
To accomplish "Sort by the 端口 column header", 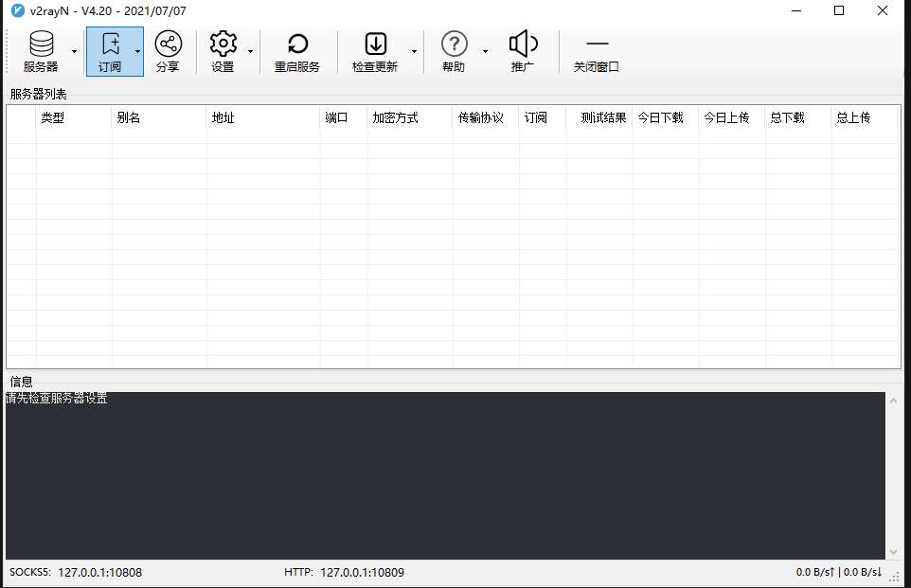I will pos(344,118).
